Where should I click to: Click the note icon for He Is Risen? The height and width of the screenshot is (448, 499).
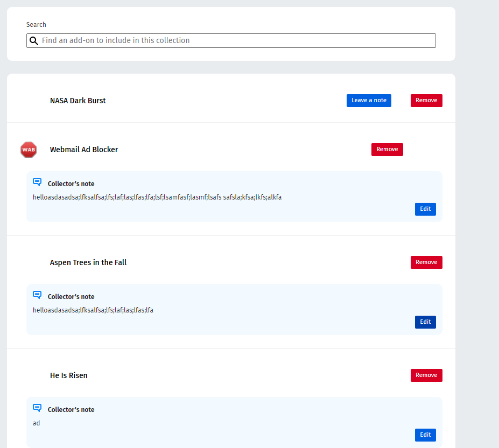point(37,408)
